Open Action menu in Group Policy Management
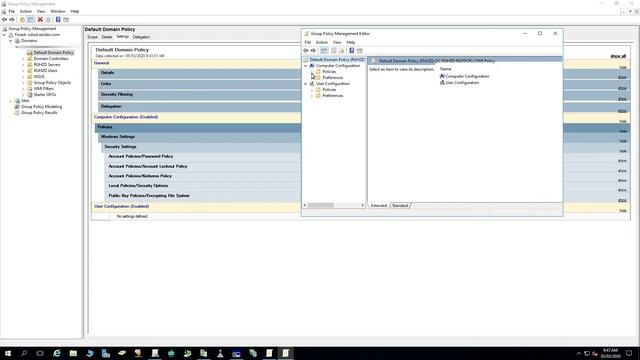This screenshot has height=360, width=640. (26, 11)
